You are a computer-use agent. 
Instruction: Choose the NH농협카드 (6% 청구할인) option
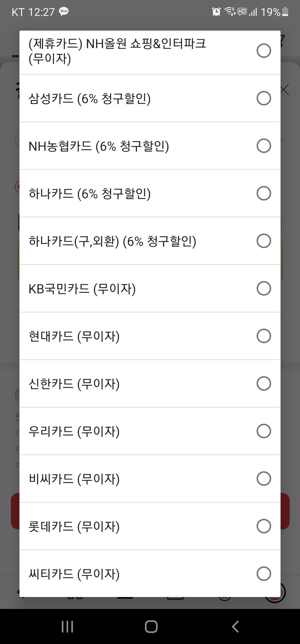coord(264,146)
